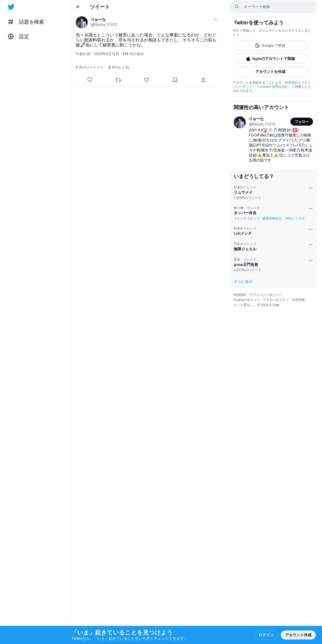Click the Twitter bird logo
This screenshot has height=644, width=322.
click(x=11, y=7)
